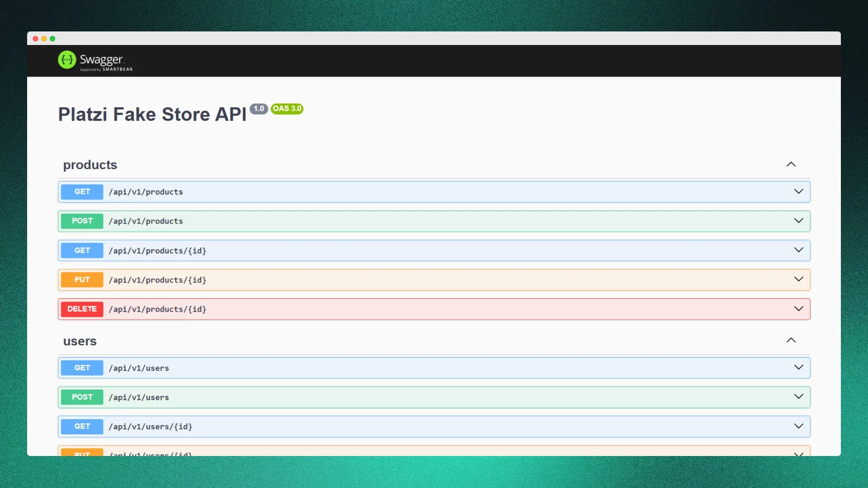Click the green window maximize dot
Image resolution: width=868 pixels, height=488 pixels.
[53, 38]
